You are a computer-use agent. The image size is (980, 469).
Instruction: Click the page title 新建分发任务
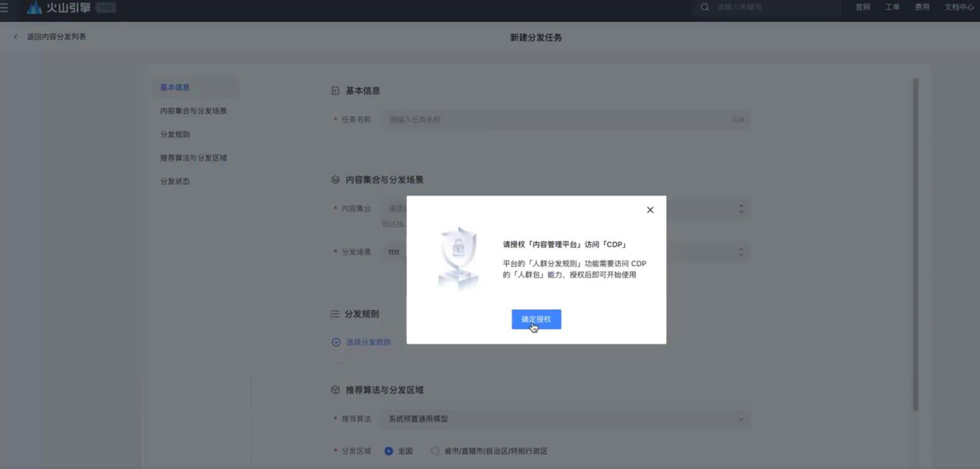535,37
